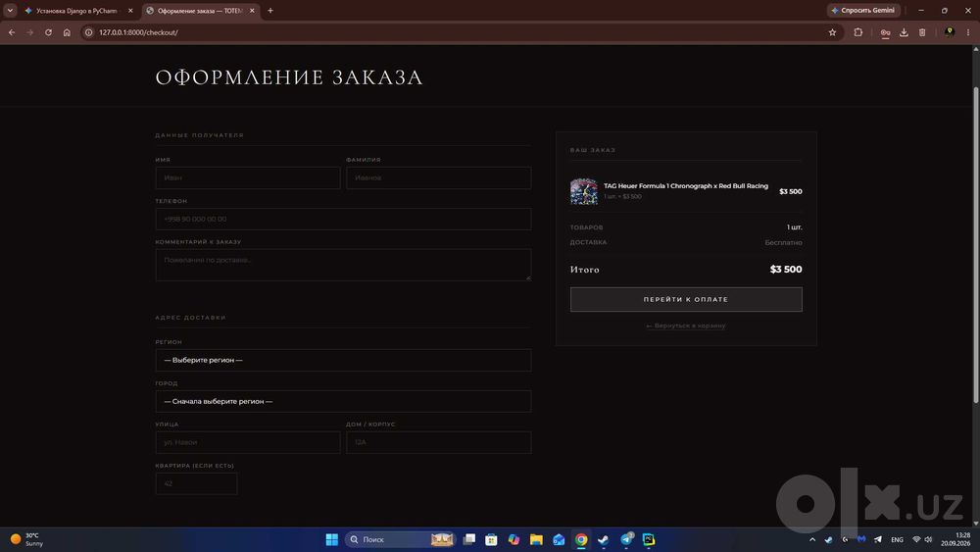Image resolution: width=980 pixels, height=552 pixels.
Task: Close the Установка Django в PyCharm tab
Action: click(130, 11)
